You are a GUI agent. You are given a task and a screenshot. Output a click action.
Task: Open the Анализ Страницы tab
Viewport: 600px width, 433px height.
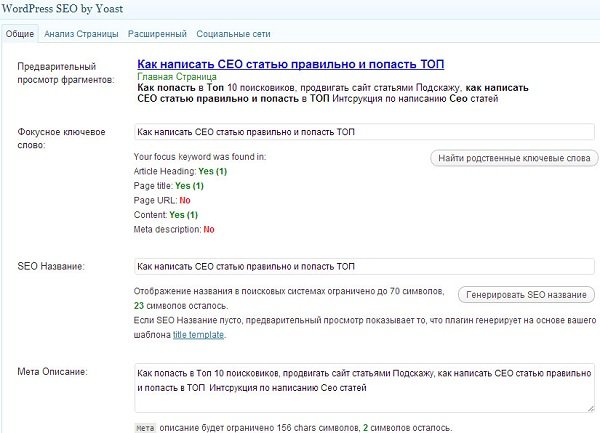click(81, 34)
